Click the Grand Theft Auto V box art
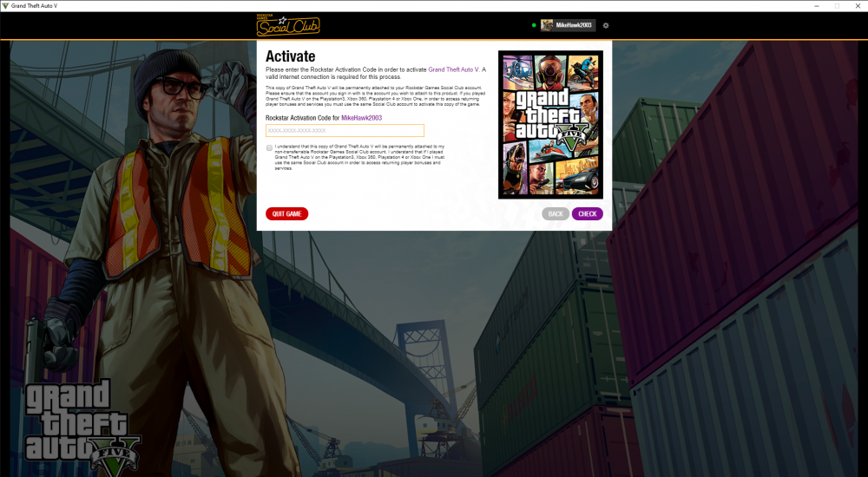This screenshot has width=868, height=477. pyautogui.click(x=551, y=125)
